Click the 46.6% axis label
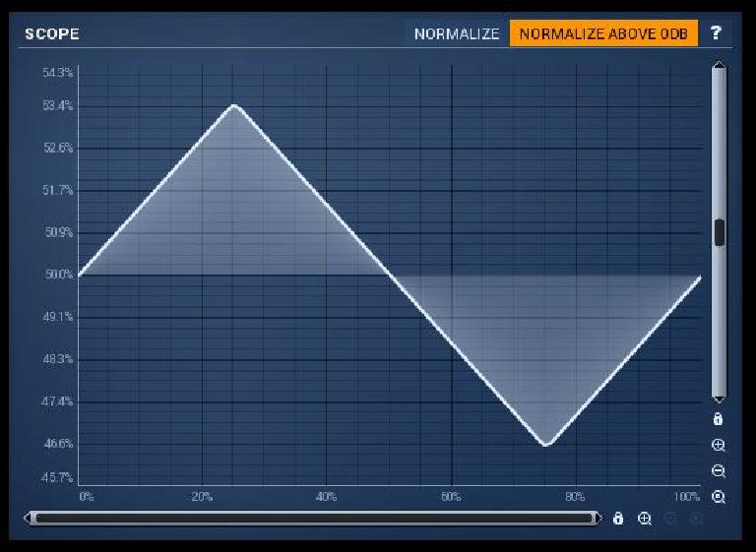Viewport: 756px width, 552px height. 58,443
